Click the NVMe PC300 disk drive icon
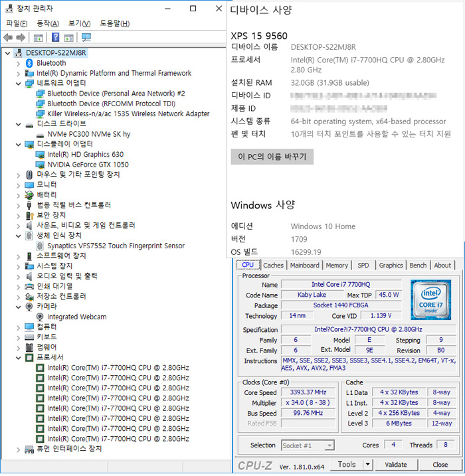The image size is (465, 476). click(40, 135)
